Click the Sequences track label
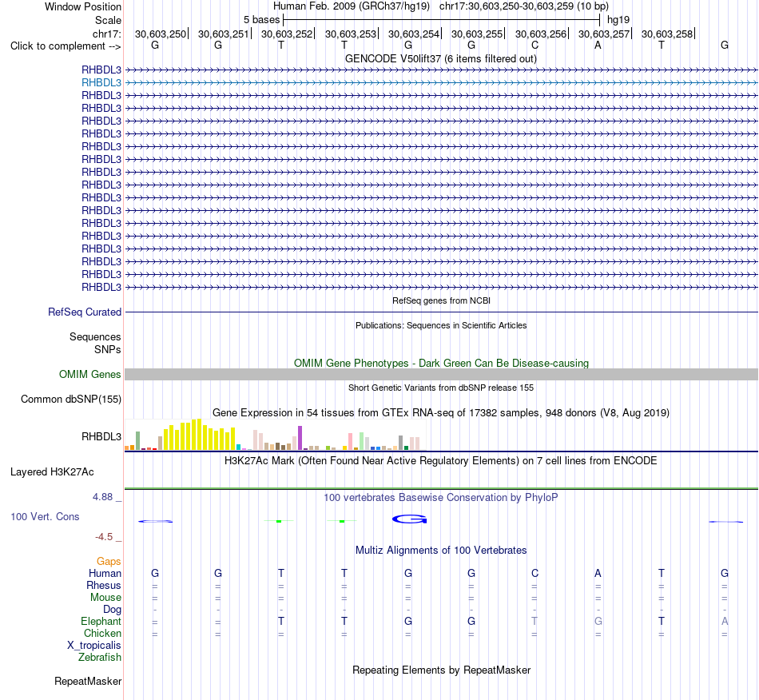759x700 pixels. [x=95, y=337]
